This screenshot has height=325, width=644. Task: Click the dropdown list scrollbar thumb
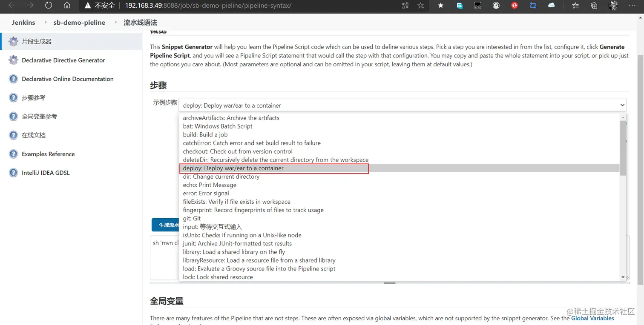[x=623, y=148]
